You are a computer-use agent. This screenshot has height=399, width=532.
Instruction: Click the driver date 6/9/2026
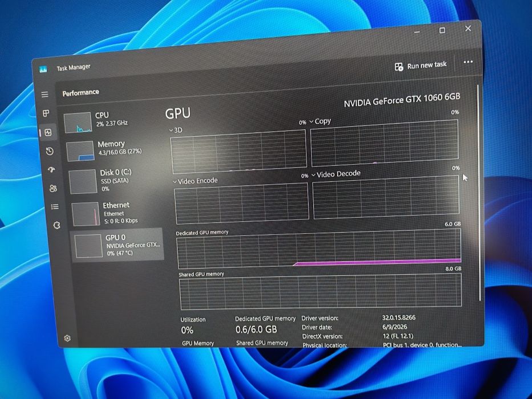pos(395,327)
